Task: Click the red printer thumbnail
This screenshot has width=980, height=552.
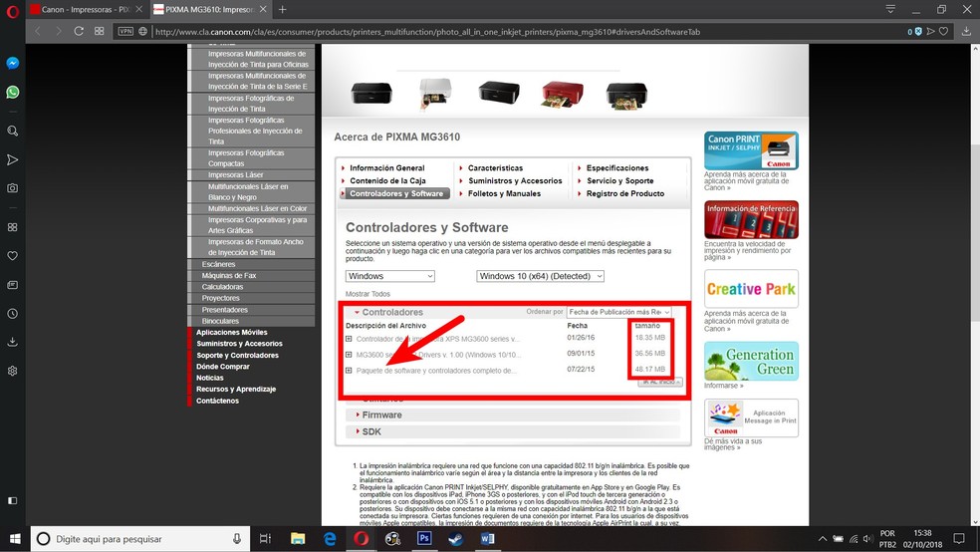Action: click(x=563, y=95)
